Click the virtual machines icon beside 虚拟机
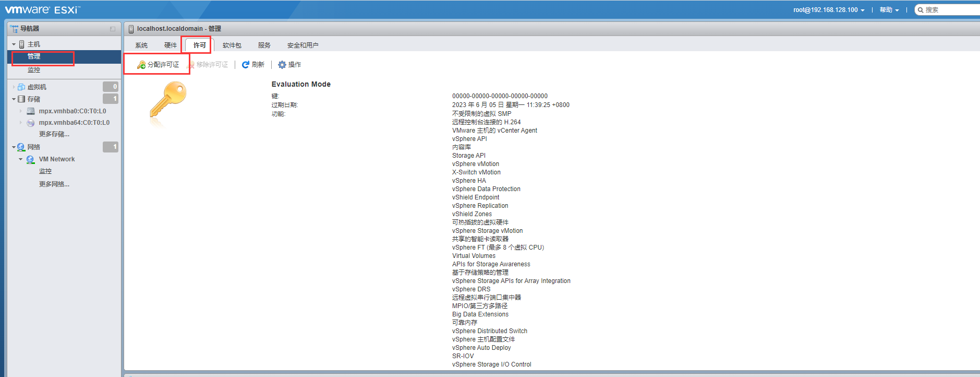The height and width of the screenshot is (377, 980). pos(21,87)
